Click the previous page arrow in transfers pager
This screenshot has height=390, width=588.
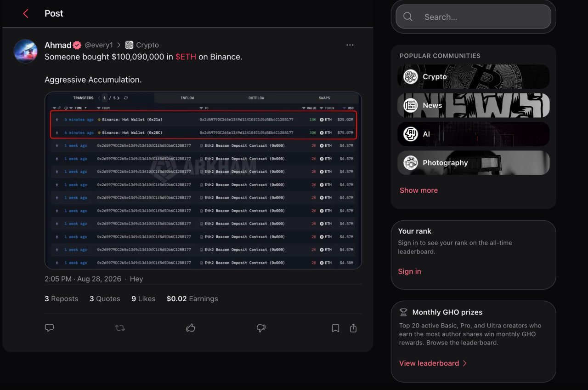[x=99, y=98]
